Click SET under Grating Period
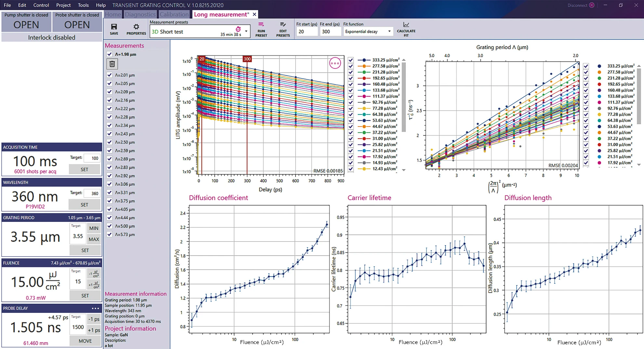This screenshot has height=349, width=644. (85, 250)
